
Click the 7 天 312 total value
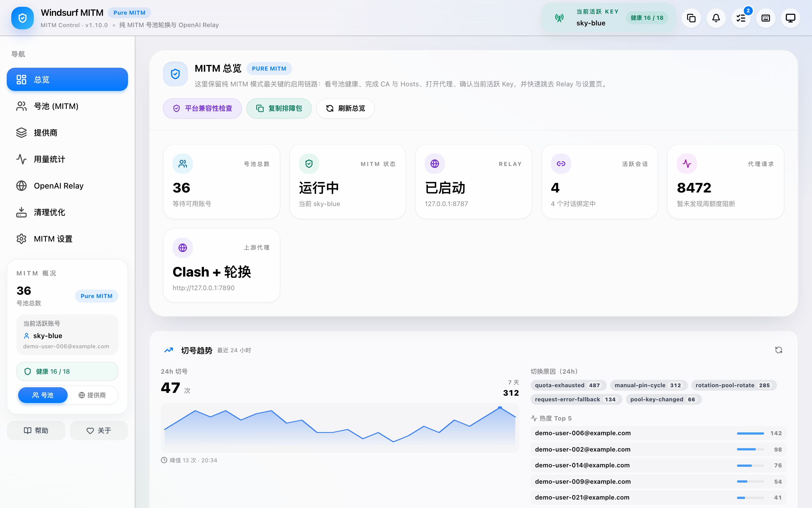[511, 393]
